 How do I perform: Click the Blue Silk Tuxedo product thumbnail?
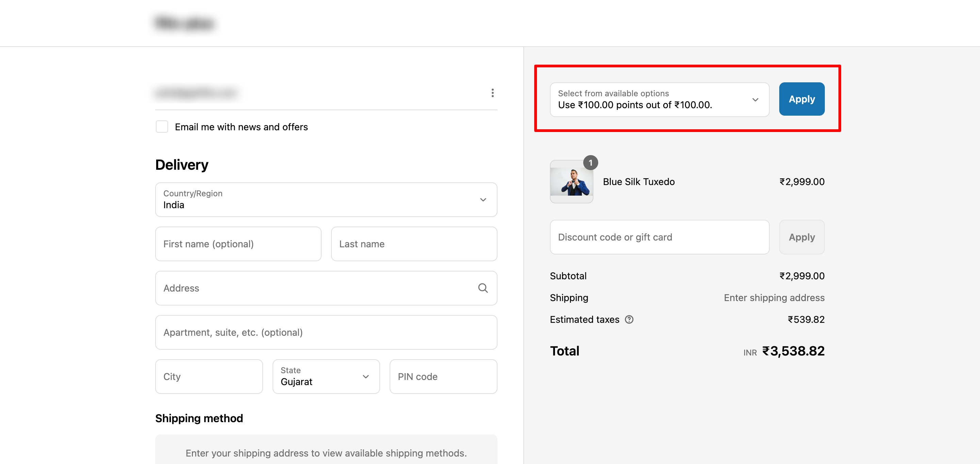pos(571,182)
